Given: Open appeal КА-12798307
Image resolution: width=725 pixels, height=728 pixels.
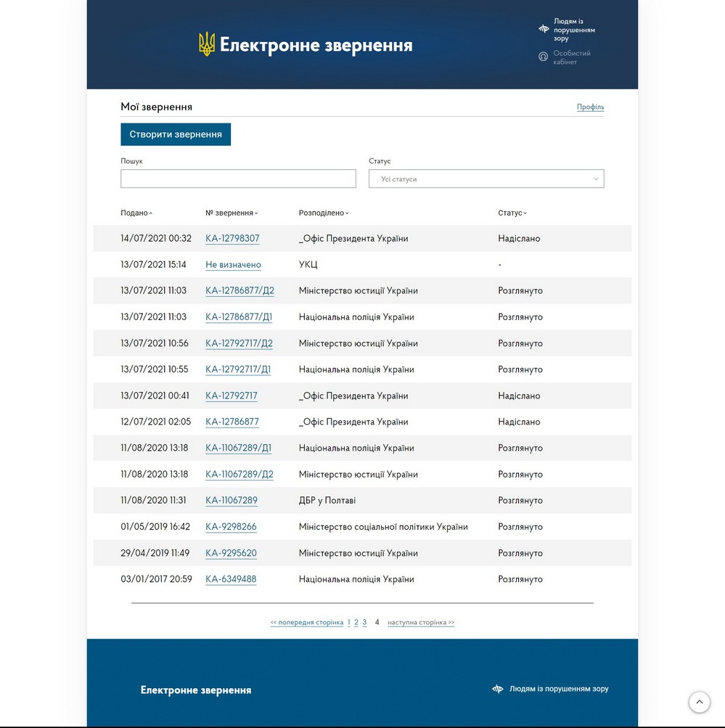Looking at the screenshot, I should [x=232, y=238].
